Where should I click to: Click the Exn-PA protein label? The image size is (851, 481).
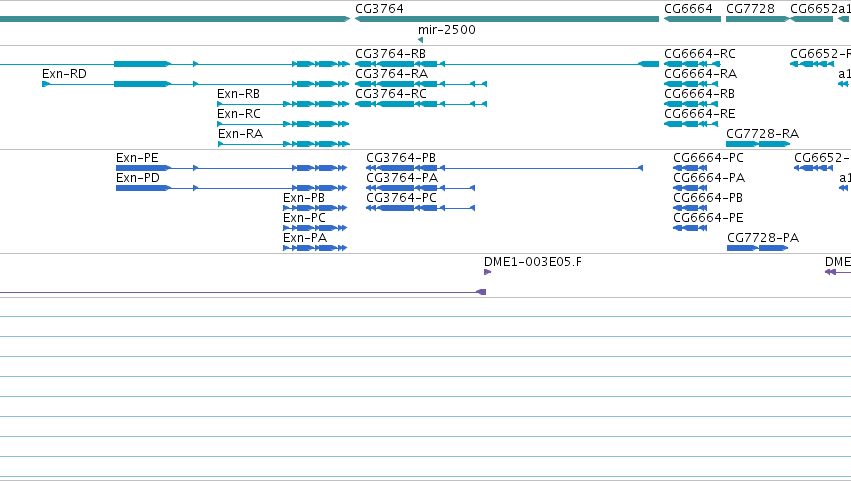[305, 238]
